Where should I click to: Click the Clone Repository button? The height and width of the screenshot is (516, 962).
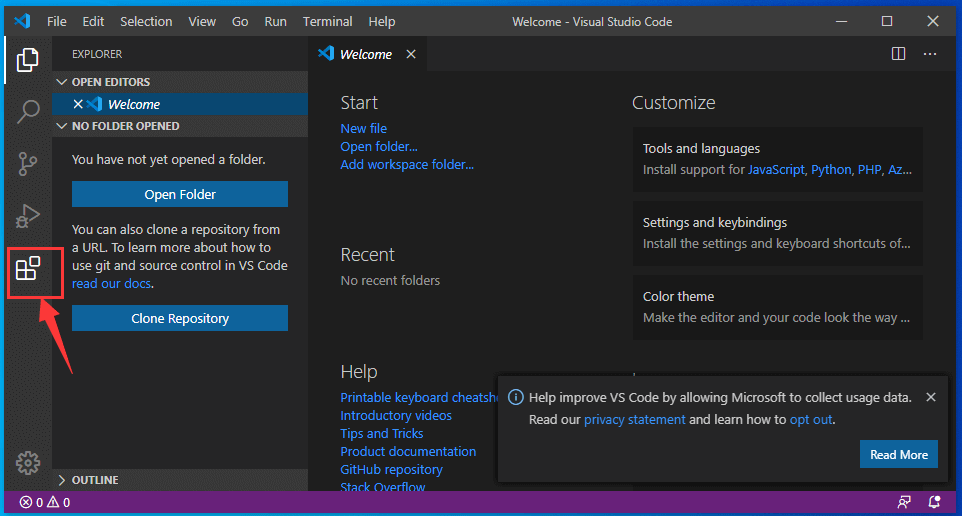click(x=180, y=318)
